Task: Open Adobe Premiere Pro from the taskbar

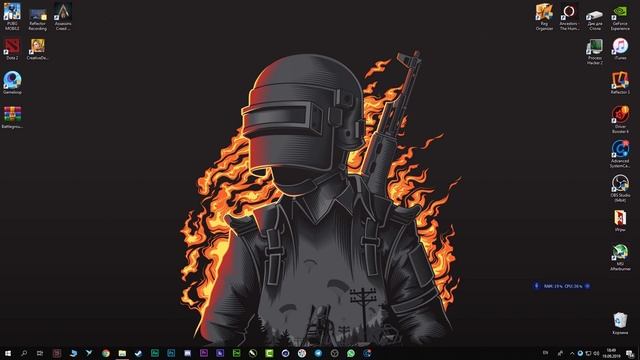Action: (204, 353)
